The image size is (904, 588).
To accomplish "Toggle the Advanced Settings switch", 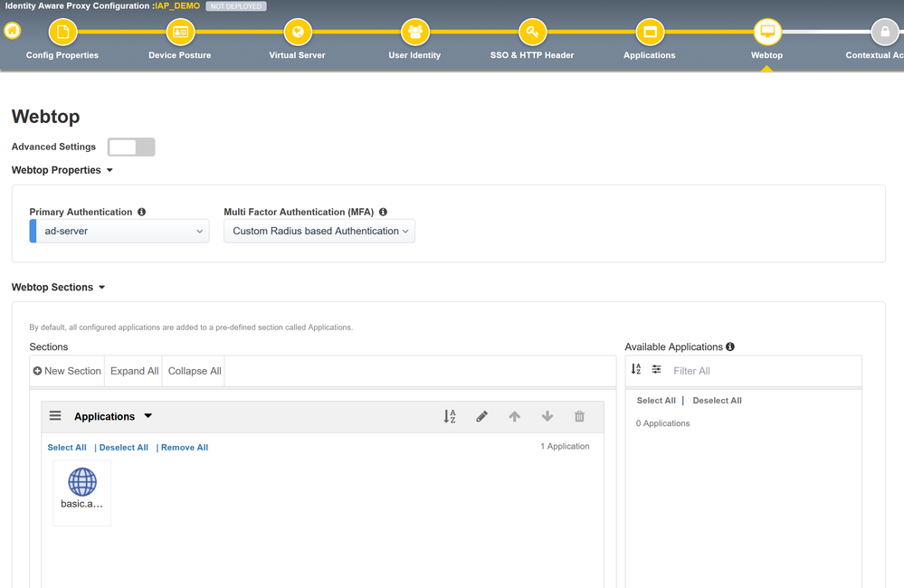I will click(x=131, y=147).
